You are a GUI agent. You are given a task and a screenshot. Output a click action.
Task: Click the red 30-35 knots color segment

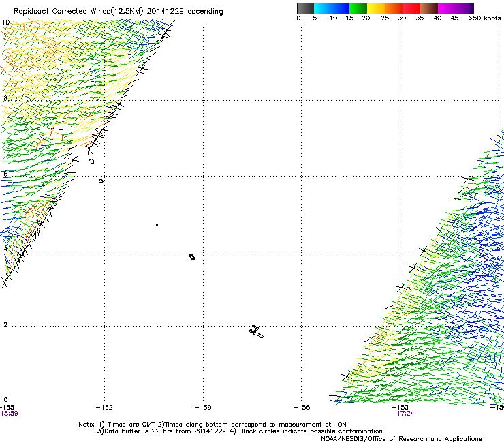[x=411, y=8]
